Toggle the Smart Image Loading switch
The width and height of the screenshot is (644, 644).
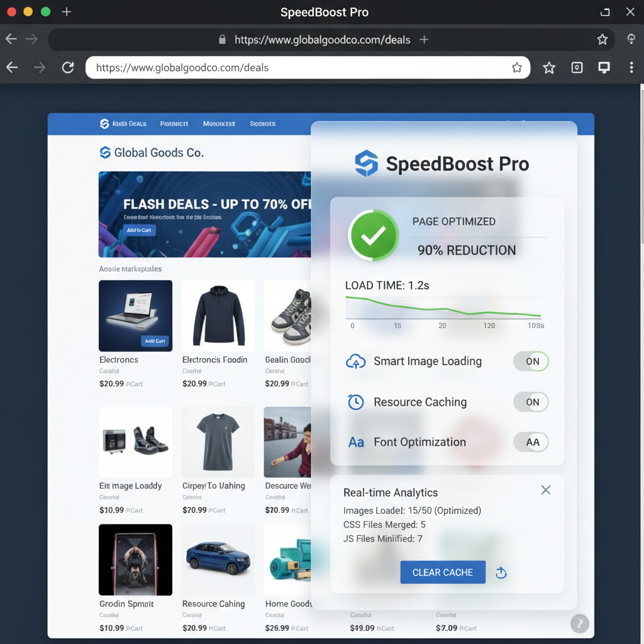531,362
